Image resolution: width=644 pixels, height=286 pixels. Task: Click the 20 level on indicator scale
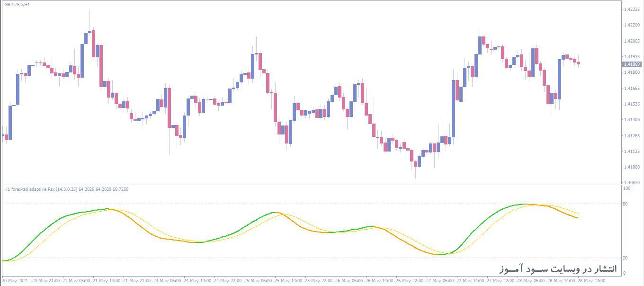[x=626, y=258]
